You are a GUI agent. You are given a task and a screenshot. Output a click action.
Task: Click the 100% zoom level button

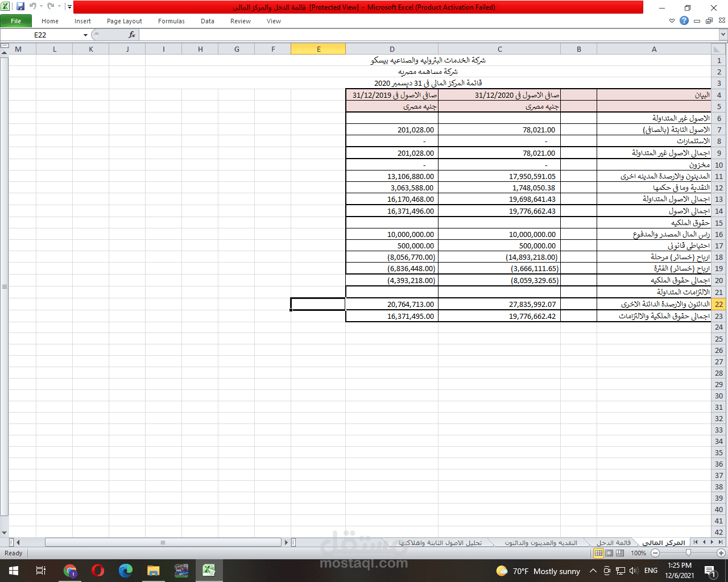point(638,553)
